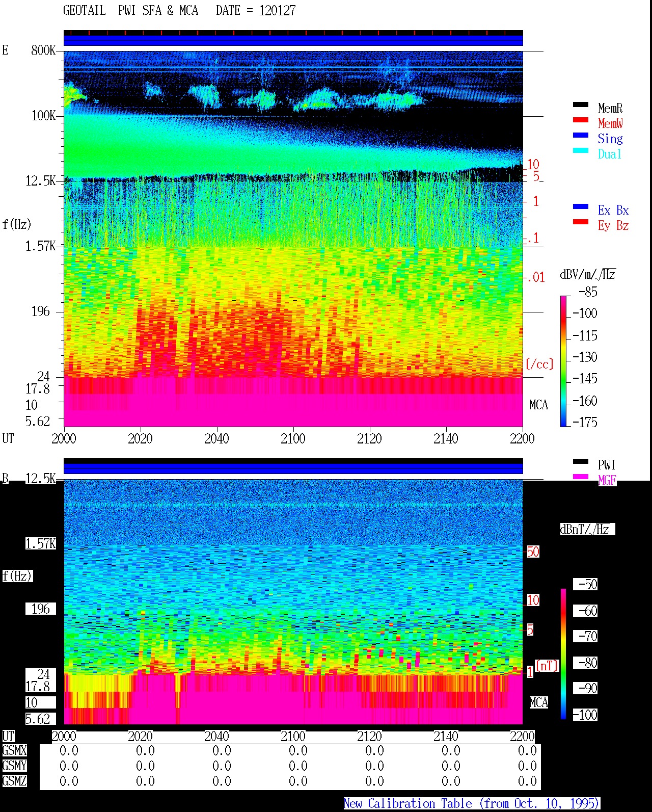
Task: Click the 2120 time tick under B panel
Action: (x=369, y=736)
